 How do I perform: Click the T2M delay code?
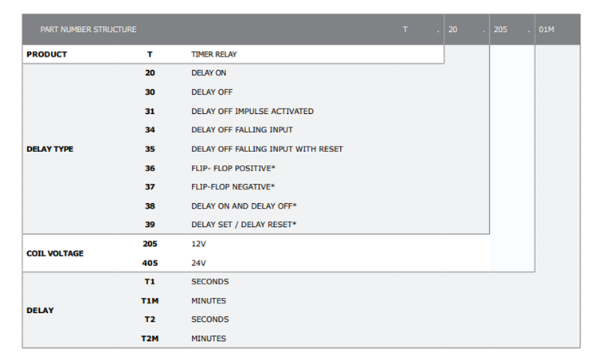pos(150,339)
